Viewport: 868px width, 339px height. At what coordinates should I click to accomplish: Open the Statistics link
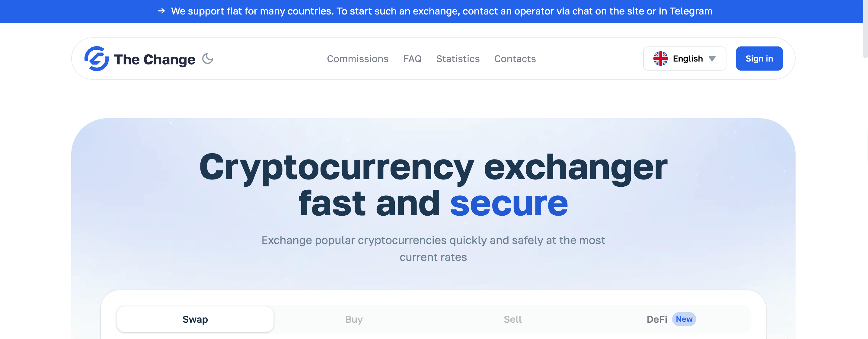458,59
